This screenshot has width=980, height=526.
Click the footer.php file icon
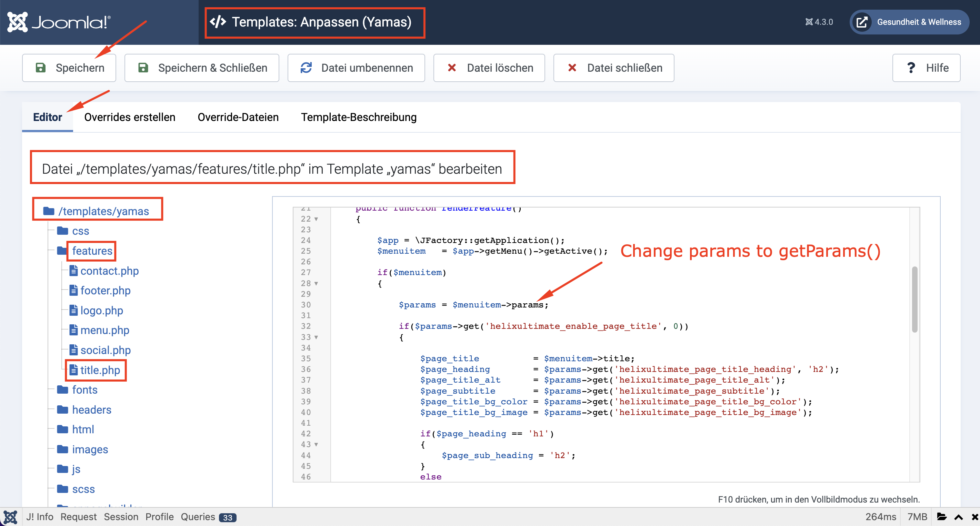pos(74,290)
